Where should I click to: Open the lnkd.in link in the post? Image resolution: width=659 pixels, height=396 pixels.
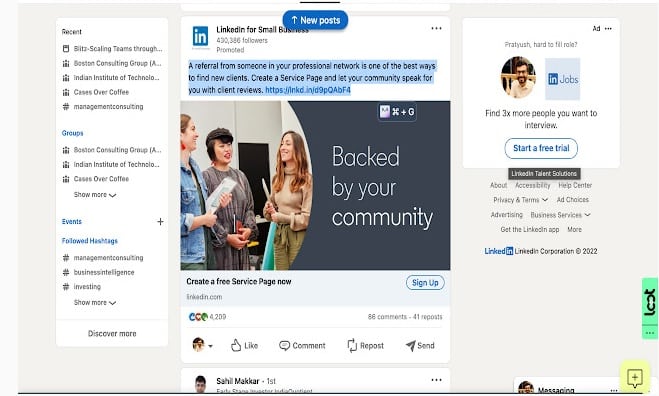(x=308, y=90)
